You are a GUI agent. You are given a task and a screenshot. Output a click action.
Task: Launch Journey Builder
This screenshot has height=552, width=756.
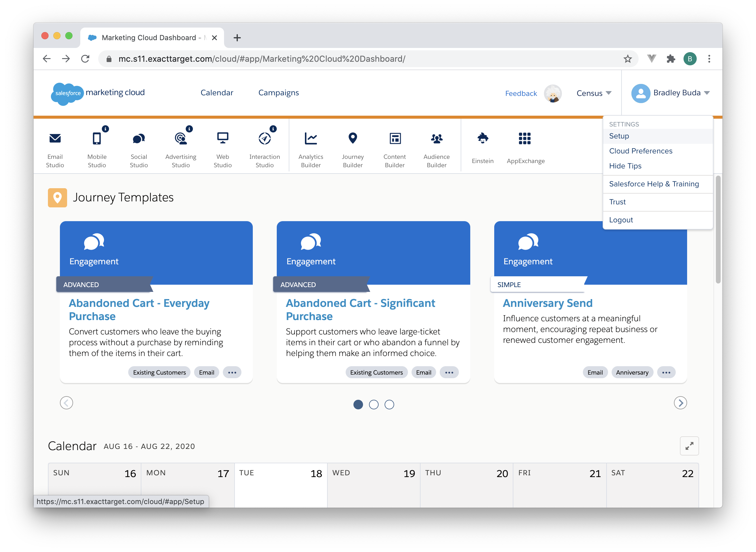353,138
